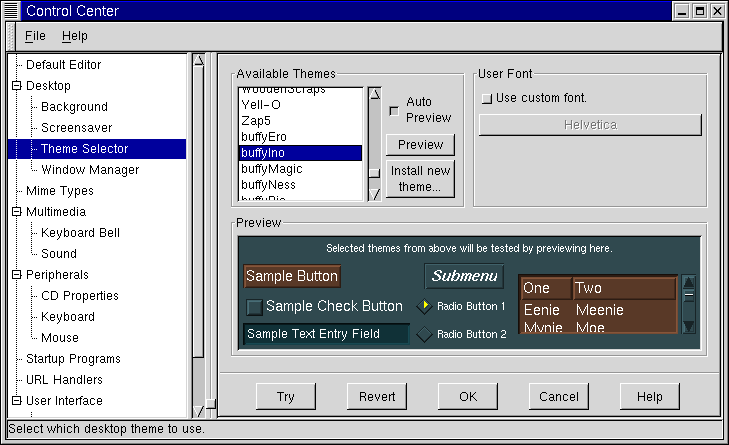
Task: Collapse the Multimedia tree node
Action: pyautogui.click(x=16, y=212)
